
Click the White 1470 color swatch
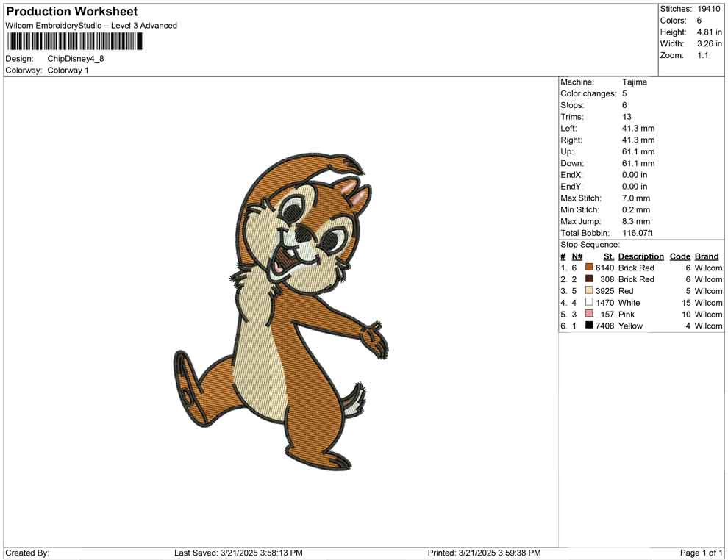[x=589, y=302]
